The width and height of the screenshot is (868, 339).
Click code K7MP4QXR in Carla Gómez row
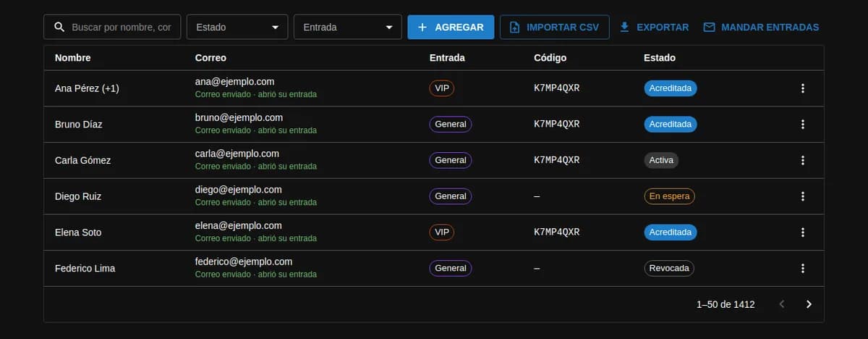point(557,160)
